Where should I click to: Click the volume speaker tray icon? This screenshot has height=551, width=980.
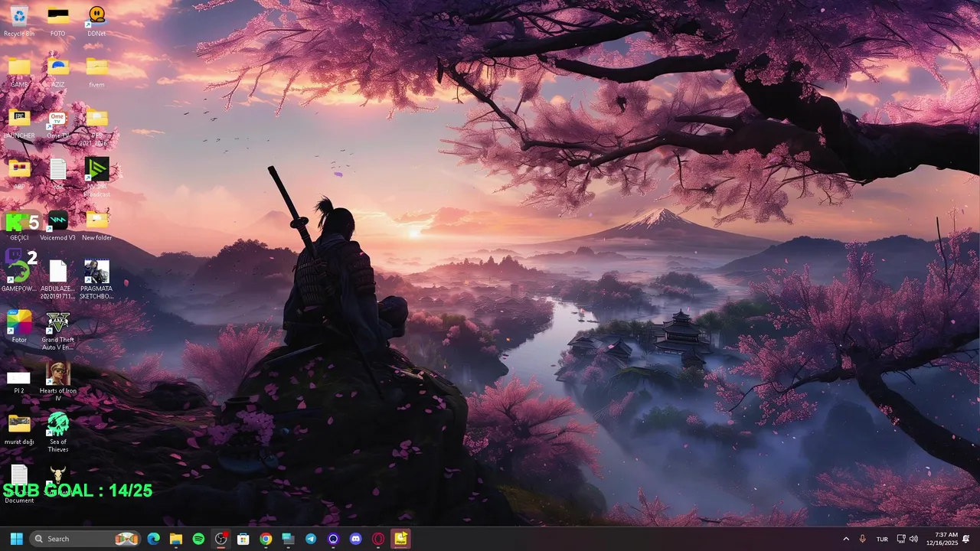tap(913, 539)
